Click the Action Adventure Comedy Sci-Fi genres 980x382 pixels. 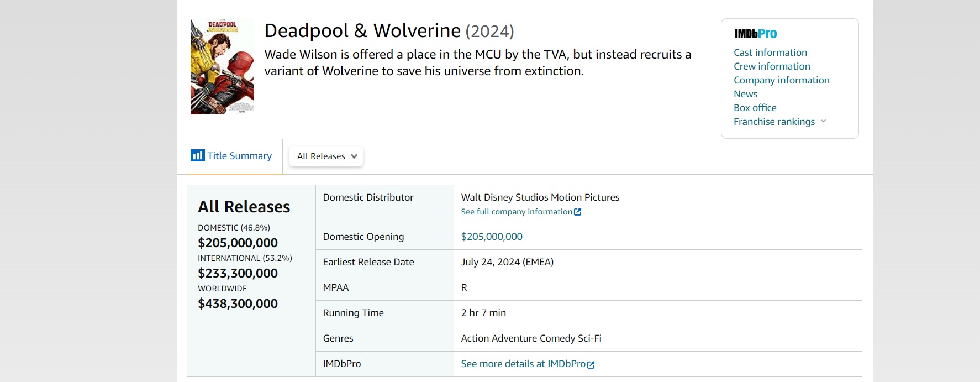(531, 338)
